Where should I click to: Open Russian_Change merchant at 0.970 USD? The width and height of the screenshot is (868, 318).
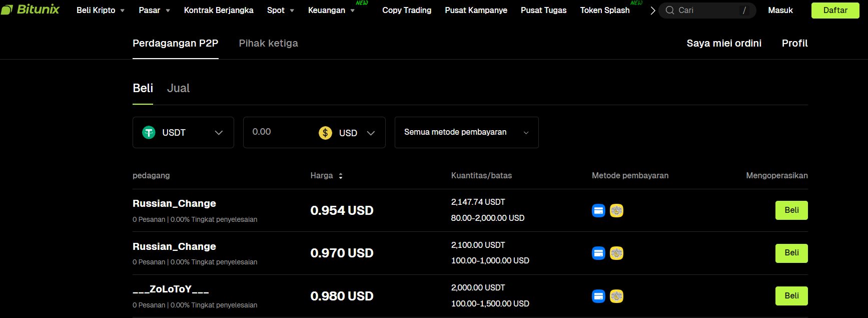(x=174, y=246)
